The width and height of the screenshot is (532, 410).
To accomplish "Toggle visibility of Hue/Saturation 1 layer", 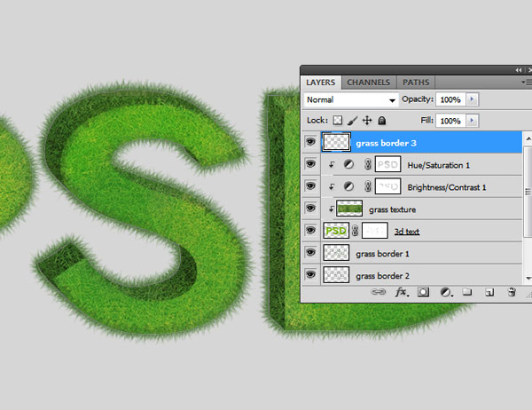I will coord(310,164).
